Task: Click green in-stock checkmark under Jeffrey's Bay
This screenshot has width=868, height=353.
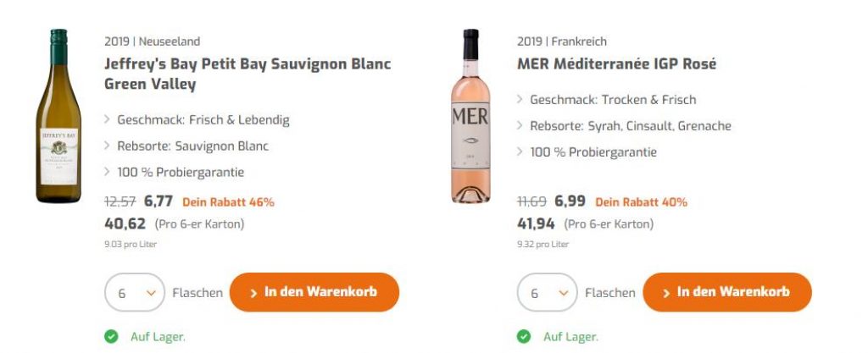Action: [111, 337]
